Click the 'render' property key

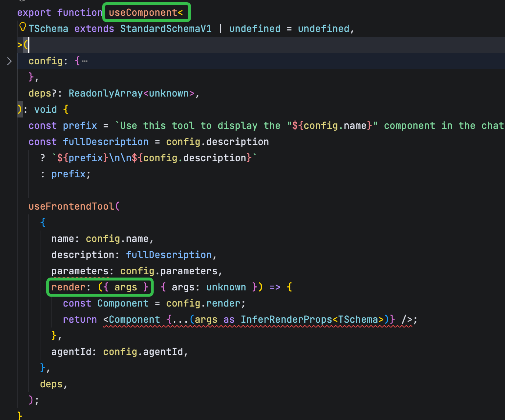[68, 287]
